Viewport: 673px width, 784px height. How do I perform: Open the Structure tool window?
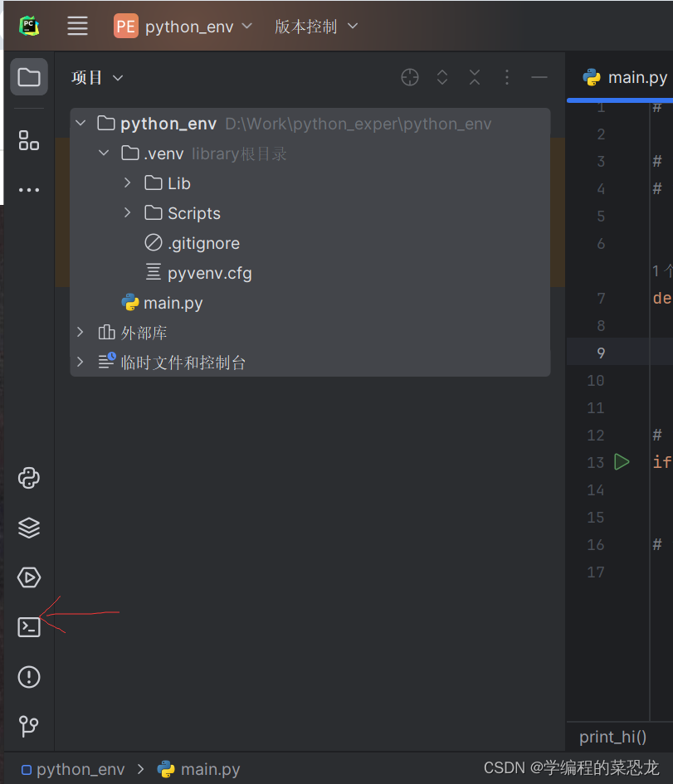[28, 140]
